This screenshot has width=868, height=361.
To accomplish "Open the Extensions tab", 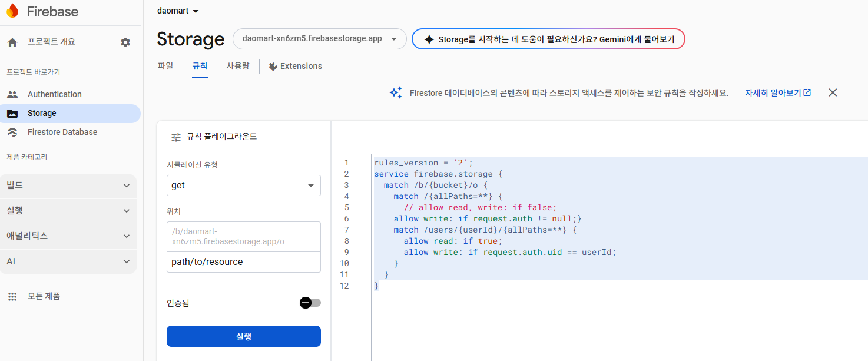I will point(295,66).
